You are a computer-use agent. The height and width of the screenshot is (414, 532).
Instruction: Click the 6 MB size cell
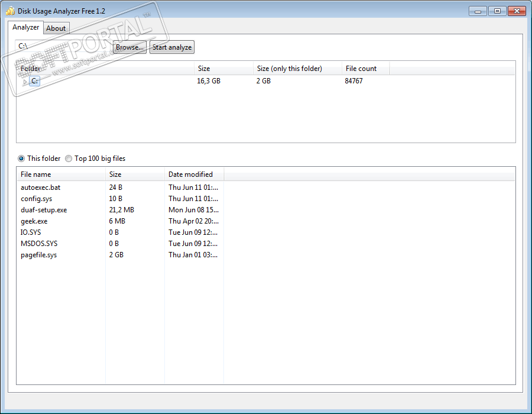tap(117, 221)
